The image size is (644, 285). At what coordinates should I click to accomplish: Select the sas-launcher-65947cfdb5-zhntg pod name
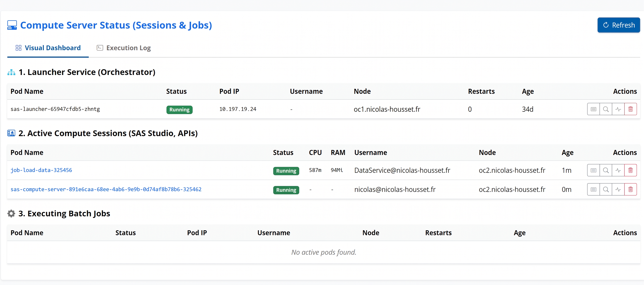coord(55,109)
